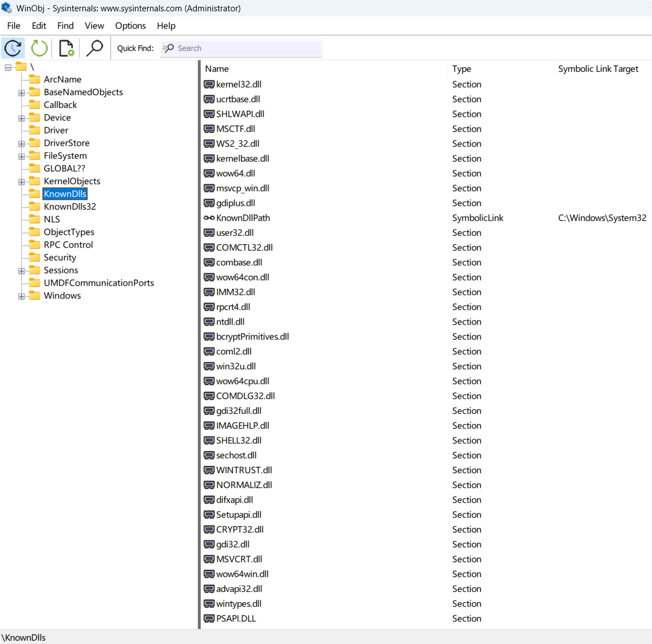Click the wow64.dll section icon
652x644 pixels.
(x=209, y=174)
